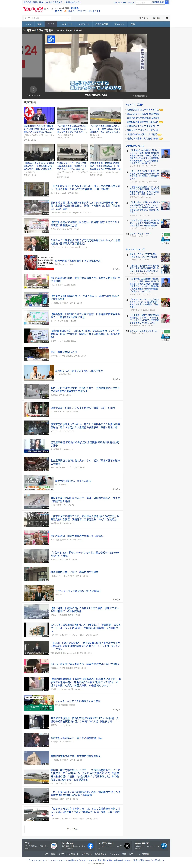192x868 pixels.
Task: Click the keyword input field
Action: 45,18
